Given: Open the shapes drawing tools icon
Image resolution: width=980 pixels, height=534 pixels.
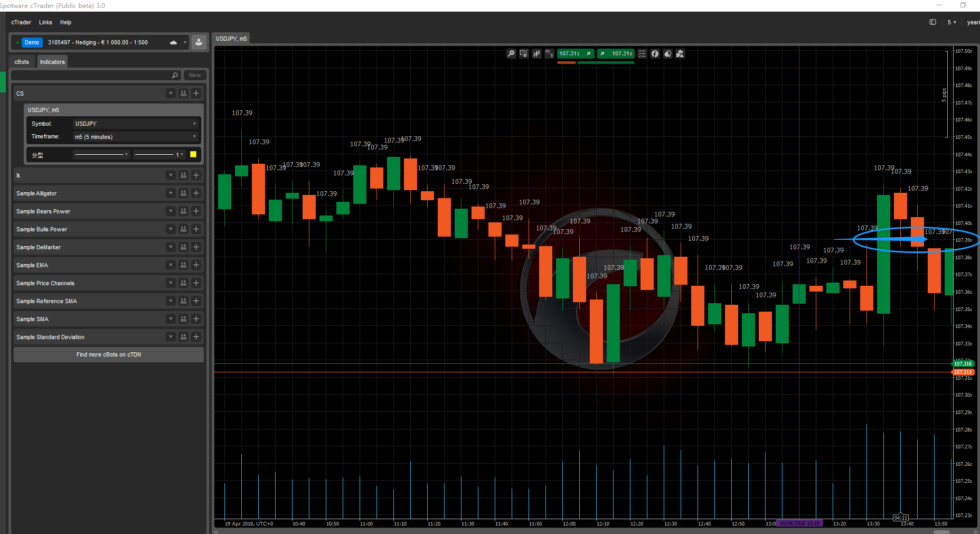Looking at the screenshot, I should point(680,53).
